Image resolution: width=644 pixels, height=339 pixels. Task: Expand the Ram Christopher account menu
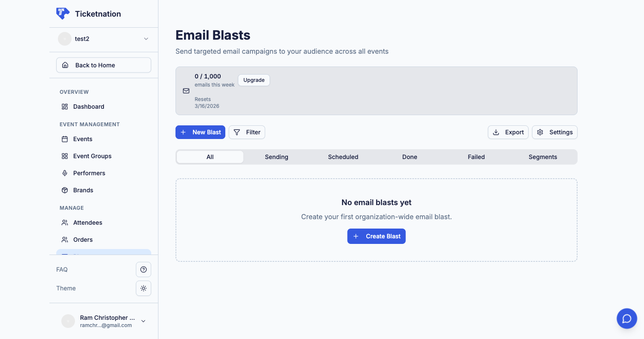click(143, 321)
